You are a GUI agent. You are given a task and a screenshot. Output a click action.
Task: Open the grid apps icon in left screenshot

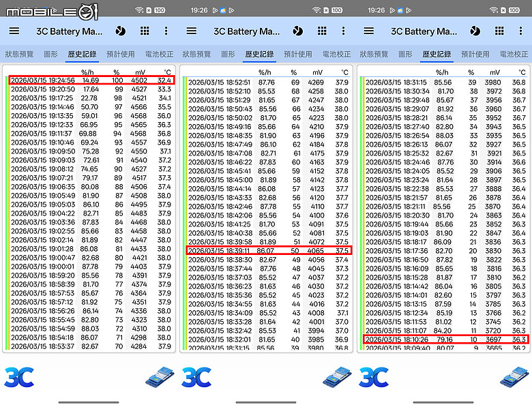[x=145, y=31]
